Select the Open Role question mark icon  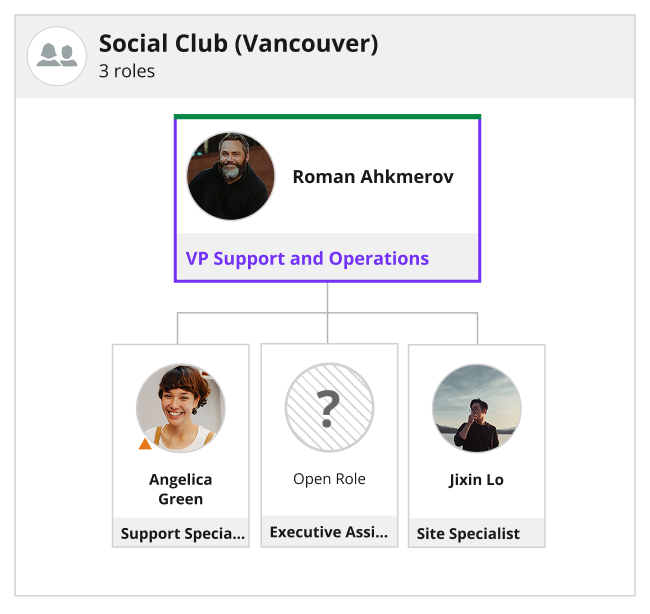(330, 408)
